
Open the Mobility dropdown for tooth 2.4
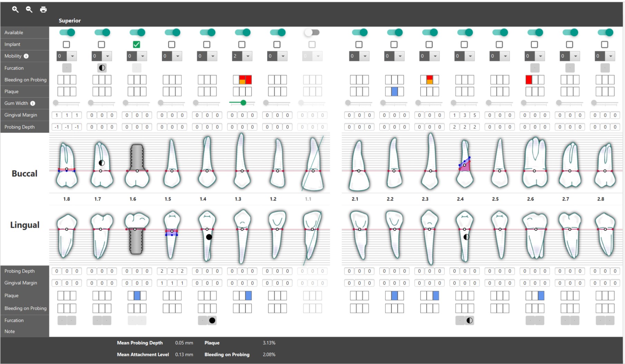pos(465,56)
